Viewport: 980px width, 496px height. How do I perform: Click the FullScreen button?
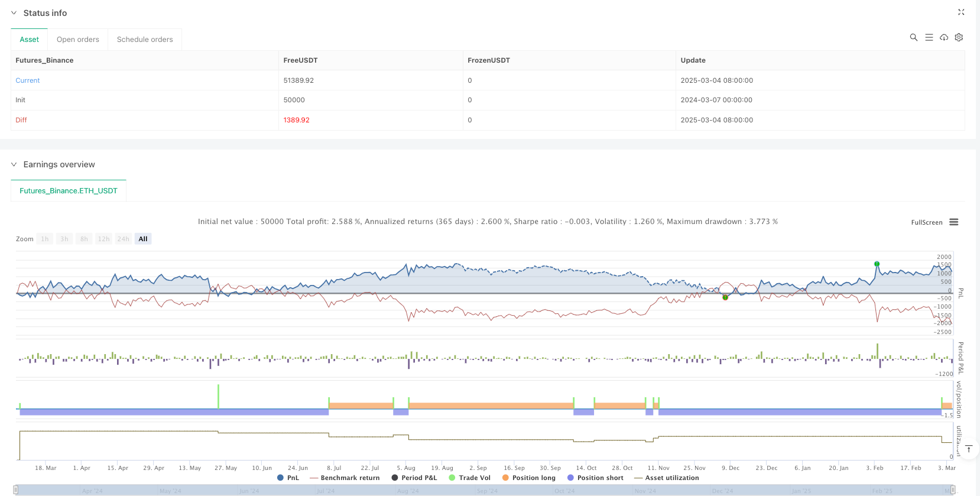[926, 222]
